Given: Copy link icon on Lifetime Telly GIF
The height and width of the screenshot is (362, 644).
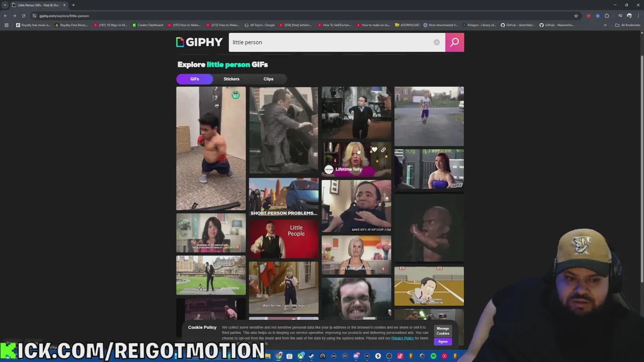Looking at the screenshot, I should [x=383, y=150].
